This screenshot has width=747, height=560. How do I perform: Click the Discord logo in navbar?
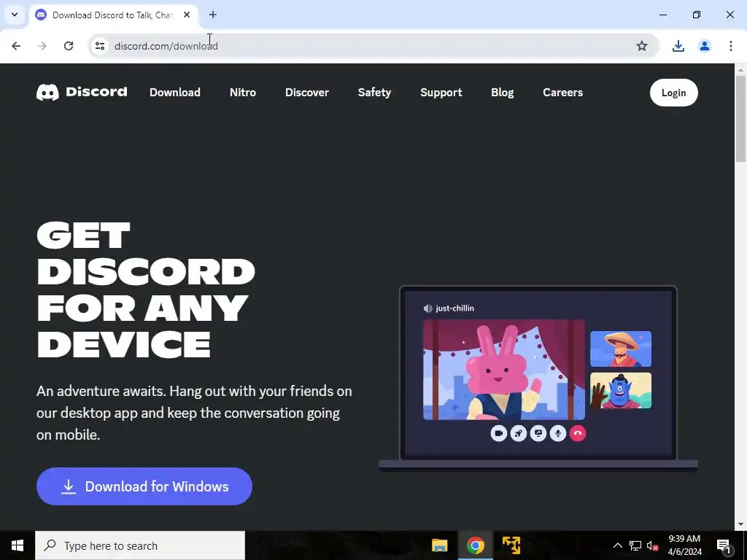click(x=82, y=92)
